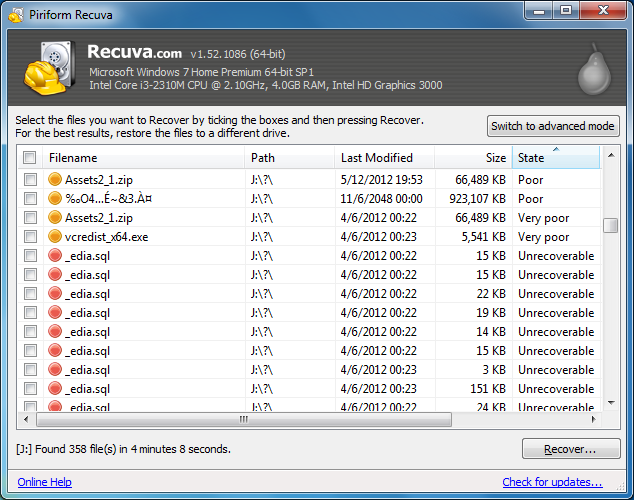Toggle the select-all checkbox in header
The height and width of the screenshot is (500, 634).
tap(30, 157)
